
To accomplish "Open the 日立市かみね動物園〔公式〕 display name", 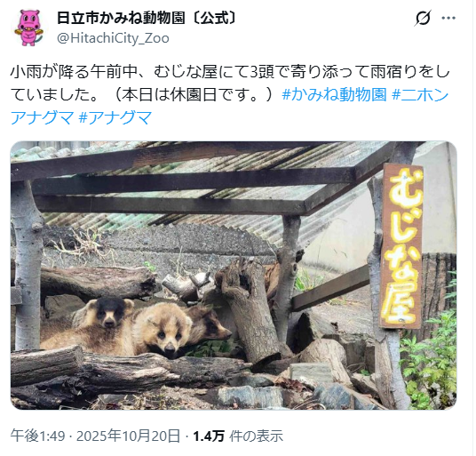I will coord(147,18).
